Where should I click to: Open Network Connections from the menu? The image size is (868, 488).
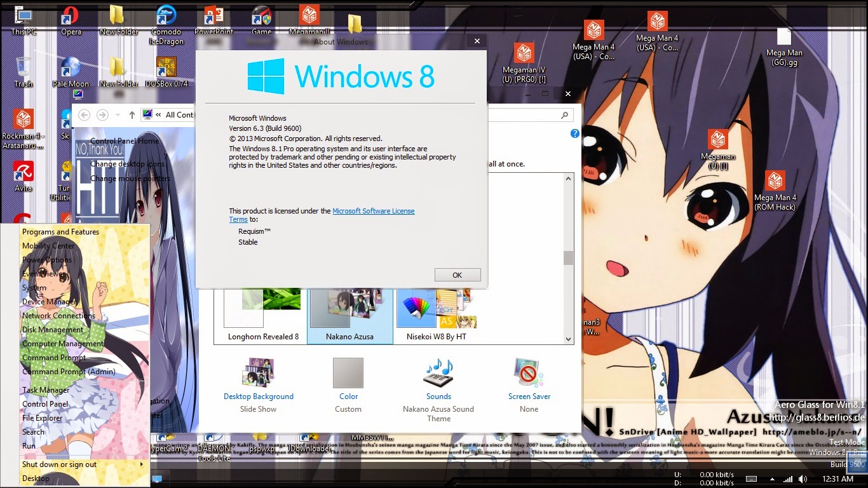58,316
